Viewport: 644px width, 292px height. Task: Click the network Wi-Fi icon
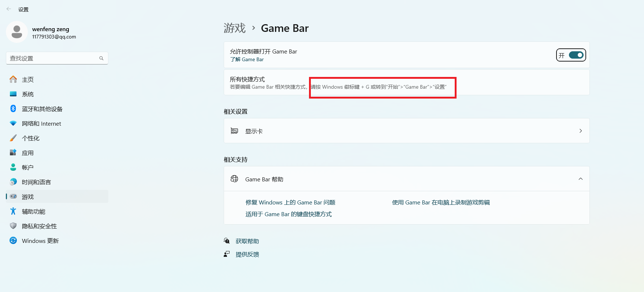click(x=13, y=123)
